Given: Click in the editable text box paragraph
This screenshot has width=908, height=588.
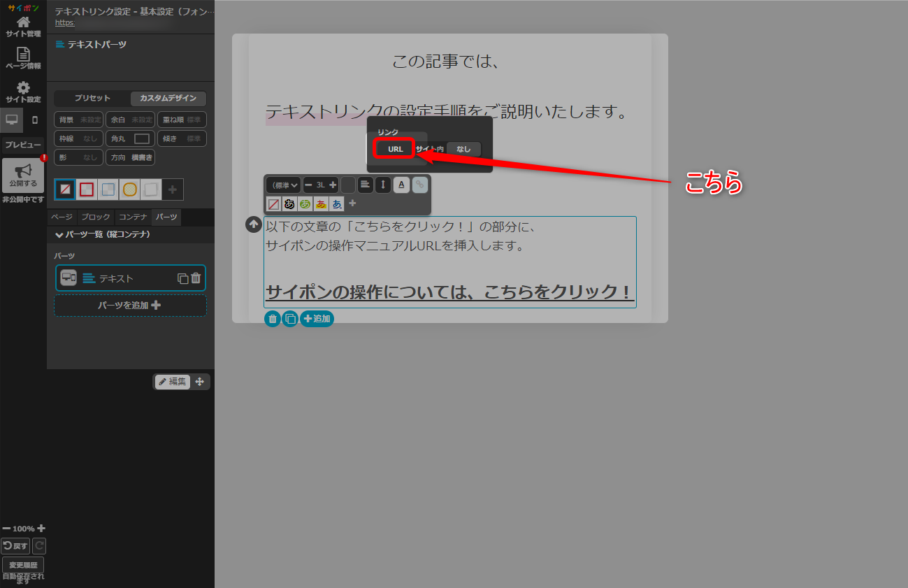Looking at the screenshot, I should [450, 262].
